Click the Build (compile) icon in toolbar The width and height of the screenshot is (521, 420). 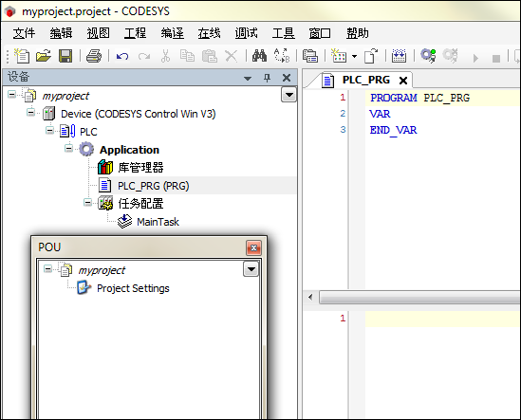(x=399, y=56)
